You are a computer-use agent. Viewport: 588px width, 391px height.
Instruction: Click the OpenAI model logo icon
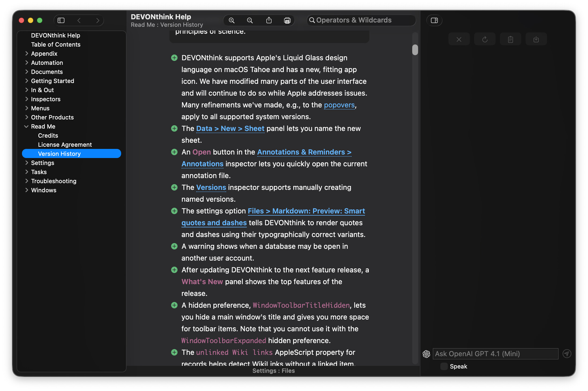point(426,354)
